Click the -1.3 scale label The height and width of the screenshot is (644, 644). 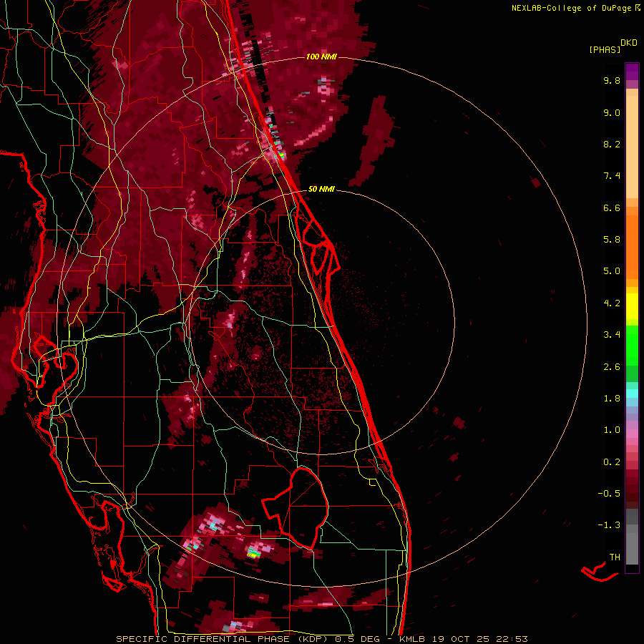click(x=609, y=525)
